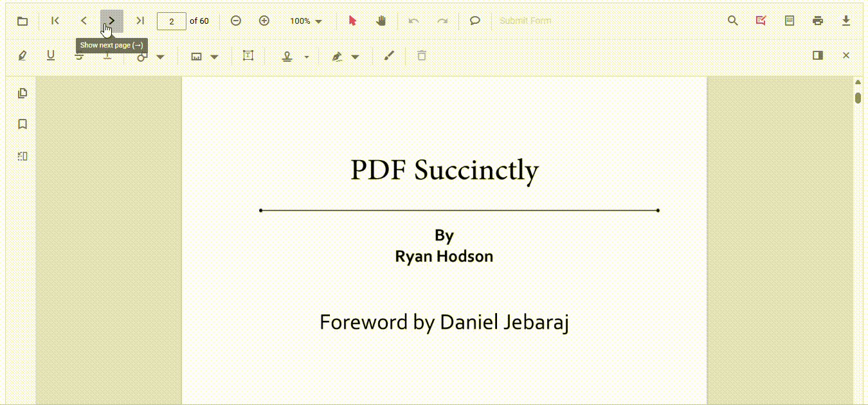Select the strikethrough annotation tool
The width and height of the screenshot is (868, 405).
(79, 56)
